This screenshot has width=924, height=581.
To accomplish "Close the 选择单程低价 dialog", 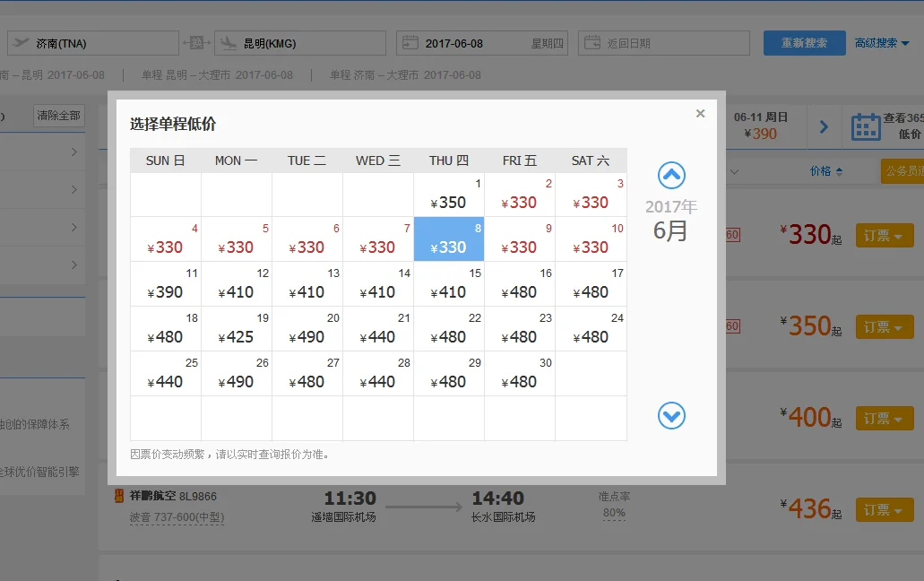I will pyautogui.click(x=700, y=113).
